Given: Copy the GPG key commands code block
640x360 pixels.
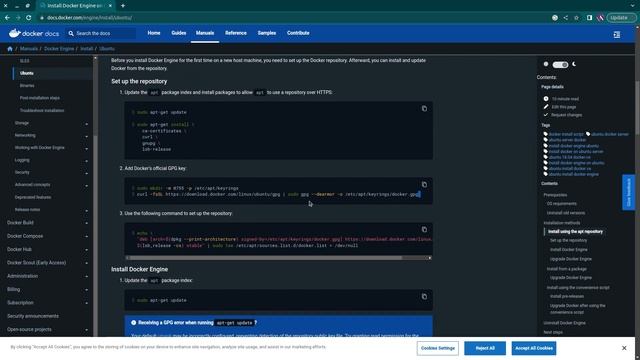Looking at the screenshot, I should (424, 184).
